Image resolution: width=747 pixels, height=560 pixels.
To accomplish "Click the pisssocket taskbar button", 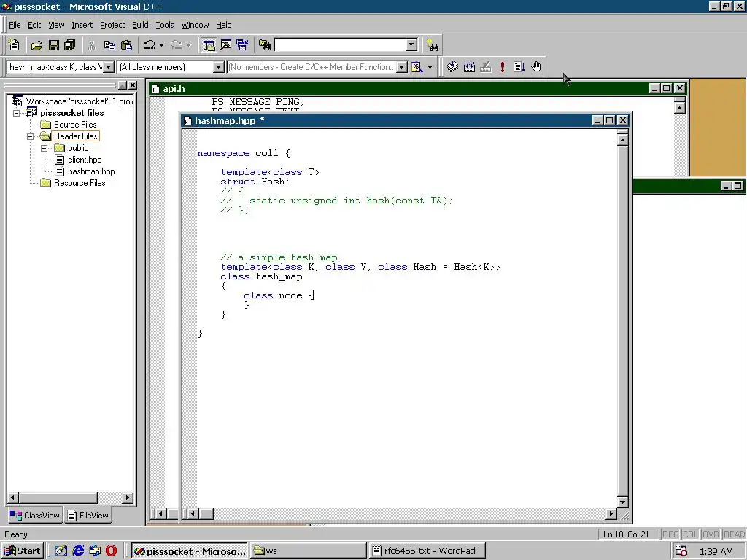I will 189,551.
